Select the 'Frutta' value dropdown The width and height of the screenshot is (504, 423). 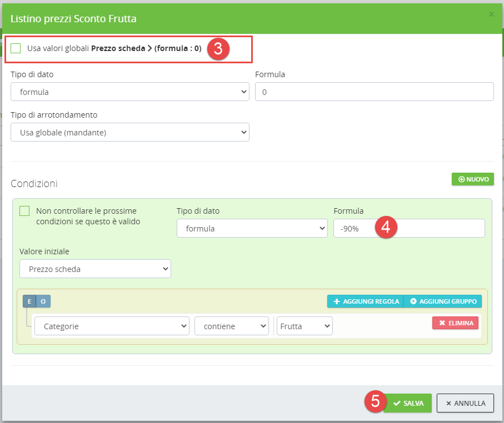tap(305, 326)
